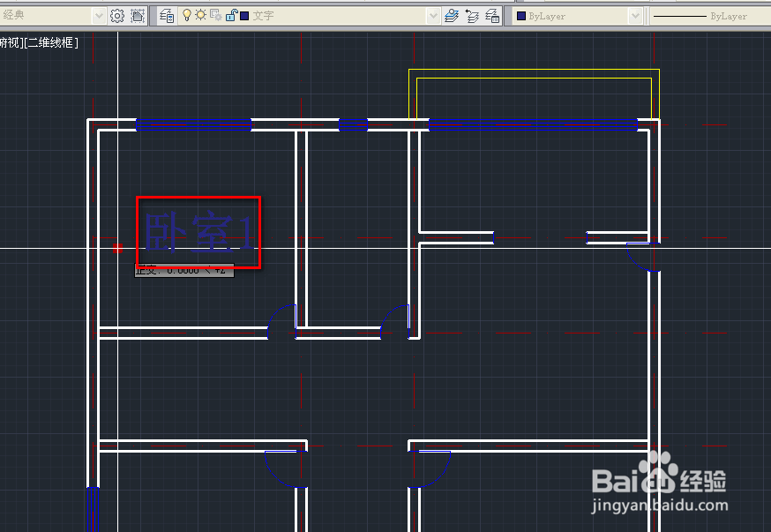Expand the 经典 workspace dropdown
771x532 pixels.
pos(99,16)
